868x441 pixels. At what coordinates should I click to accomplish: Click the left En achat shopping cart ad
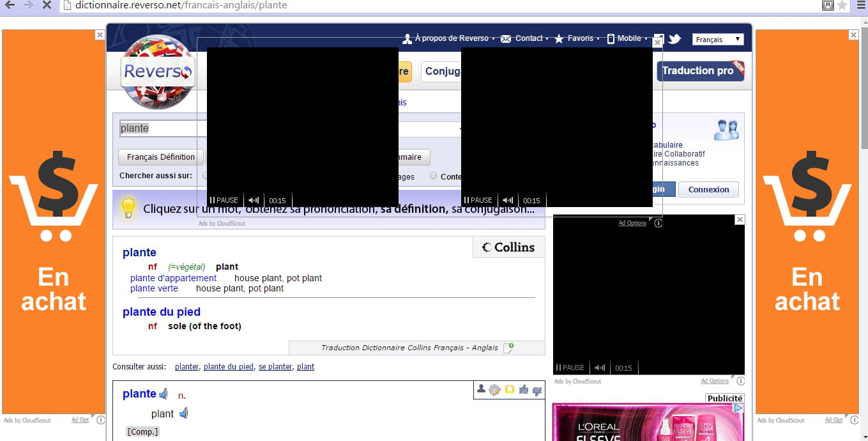coord(54,222)
